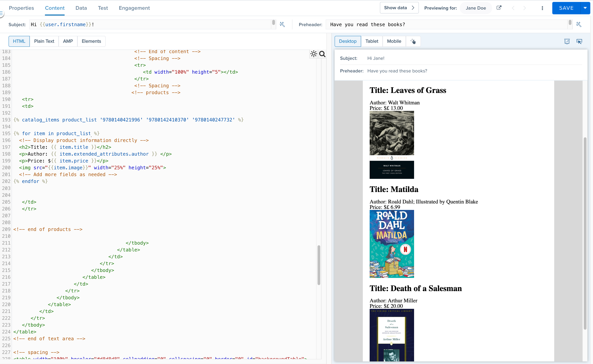This screenshot has height=364, width=593.
Task: Click the inspect element cursor icon
Action: click(579, 41)
